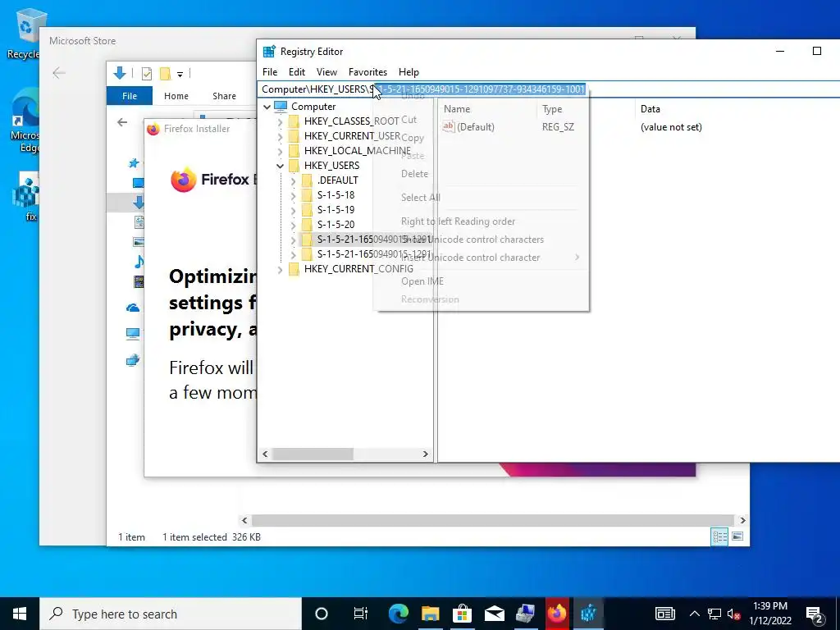Expand the HKEY_CURRENT_USER tree node

tap(280, 136)
